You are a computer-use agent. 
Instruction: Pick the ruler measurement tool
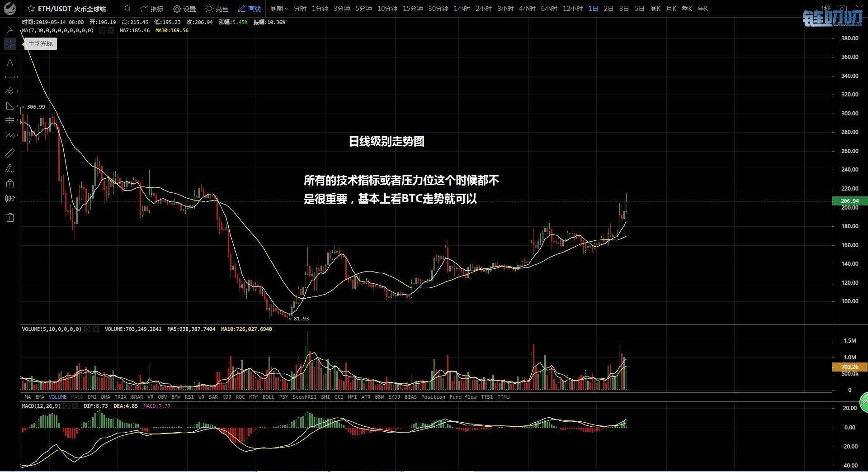coord(9,153)
